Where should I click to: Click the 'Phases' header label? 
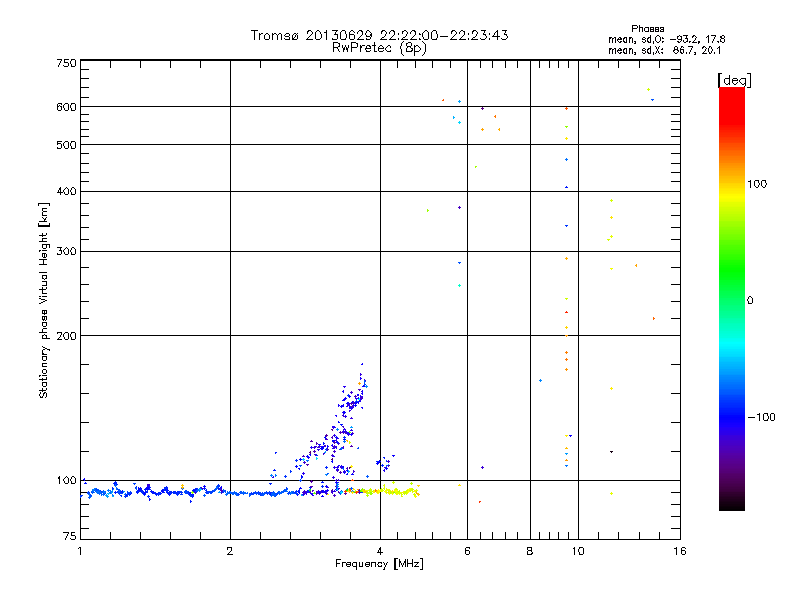click(x=647, y=29)
